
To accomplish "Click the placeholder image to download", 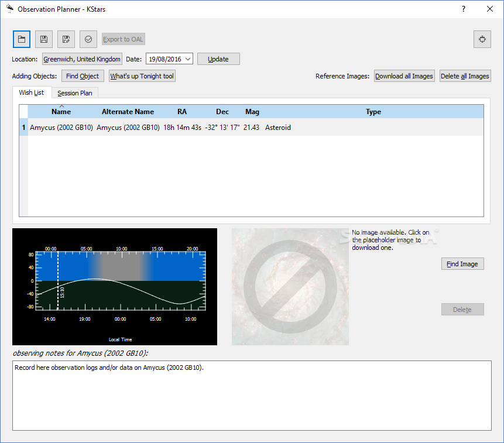I will (290, 287).
